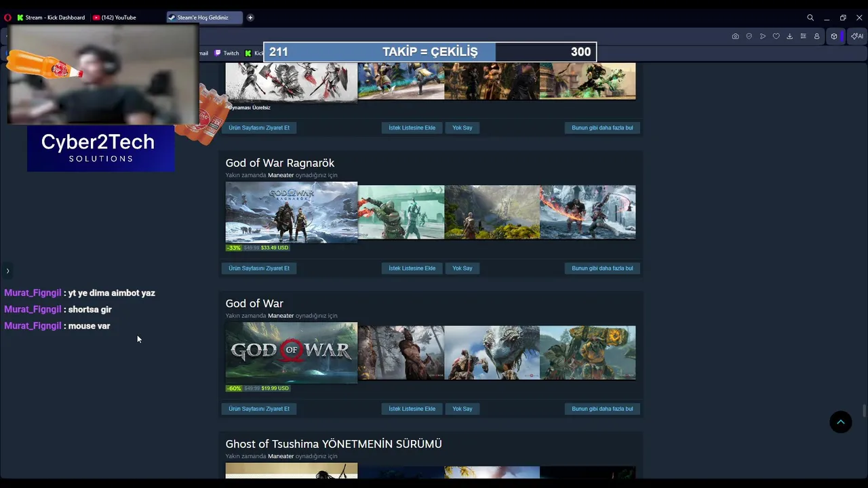The width and height of the screenshot is (868, 488).
Task: Open the AI assistant button
Action: pyautogui.click(x=857, y=36)
